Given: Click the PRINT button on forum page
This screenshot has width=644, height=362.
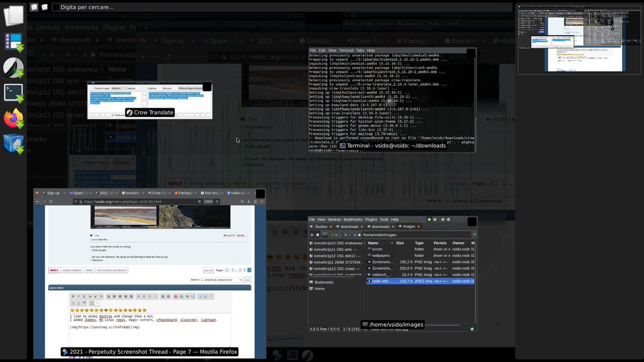Looking at the screenshot, I should click(89, 270).
